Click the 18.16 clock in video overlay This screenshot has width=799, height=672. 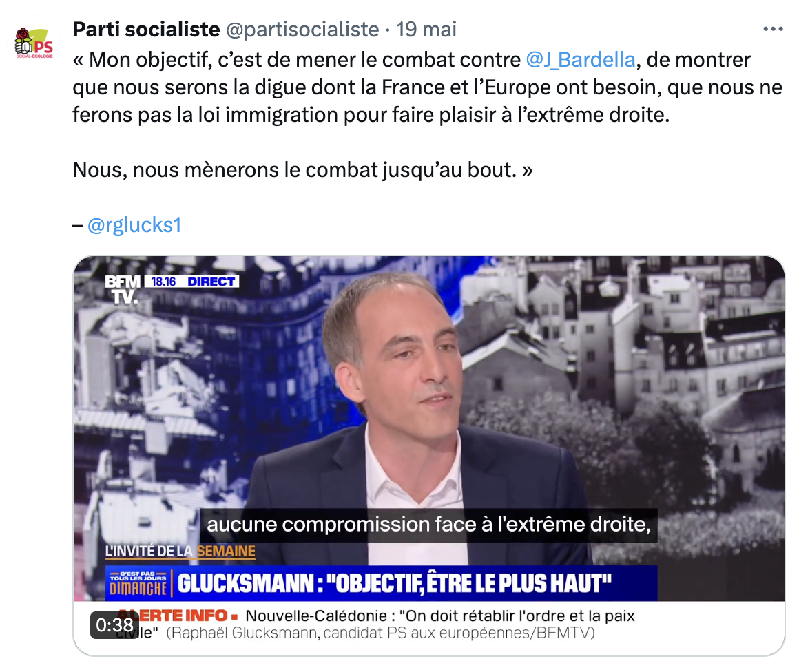click(163, 282)
